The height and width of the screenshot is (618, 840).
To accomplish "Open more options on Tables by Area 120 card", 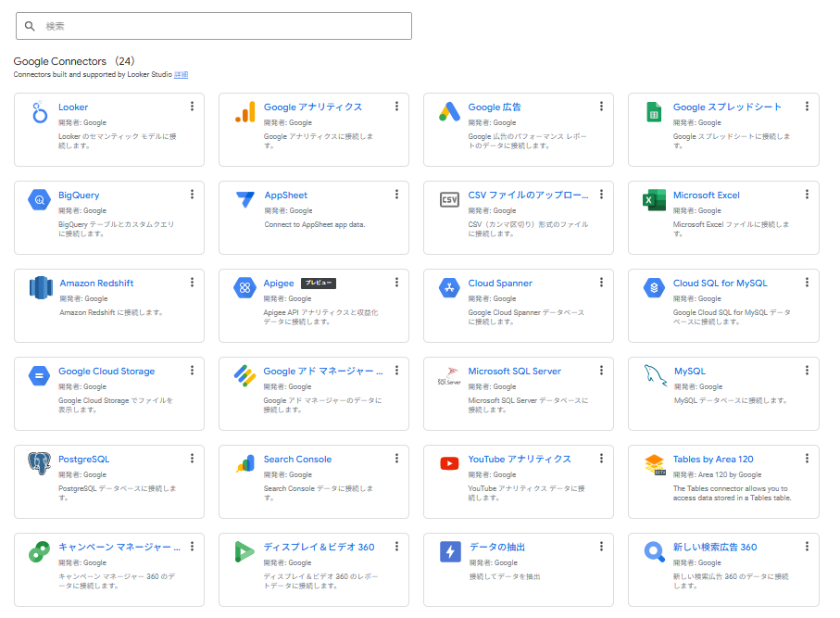I will click(x=807, y=458).
